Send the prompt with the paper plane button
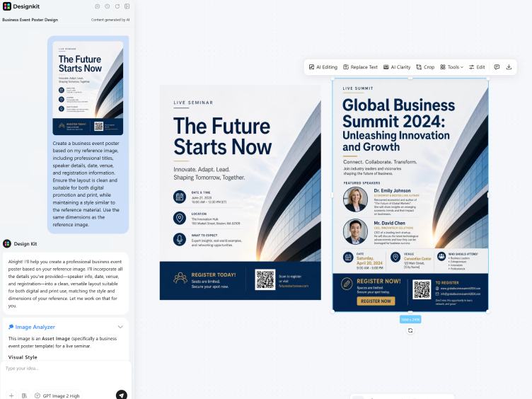The width and height of the screenshot is (532, 399). point(122,395)
